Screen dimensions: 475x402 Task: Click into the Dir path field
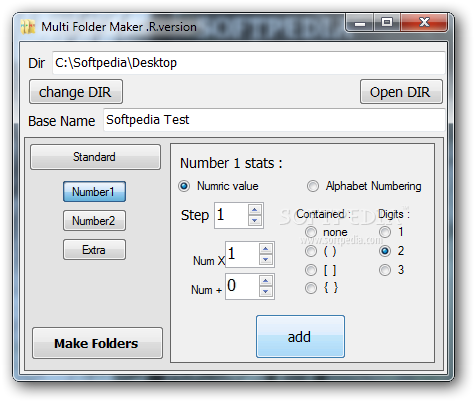pyautogui.click(x=249, y=63)
